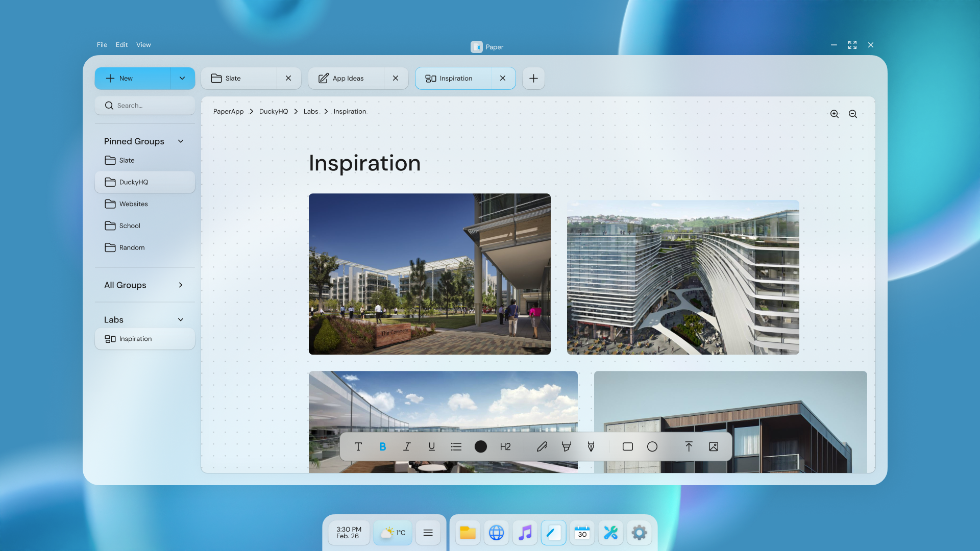
Task: Toggle Underline formatting
Action: (432, 447)
